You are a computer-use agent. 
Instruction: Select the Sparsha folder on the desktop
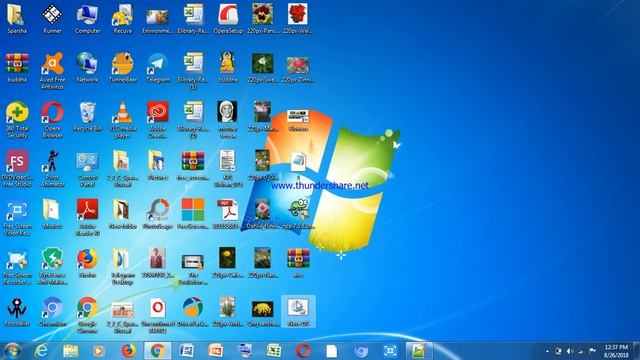pos(17,18)
